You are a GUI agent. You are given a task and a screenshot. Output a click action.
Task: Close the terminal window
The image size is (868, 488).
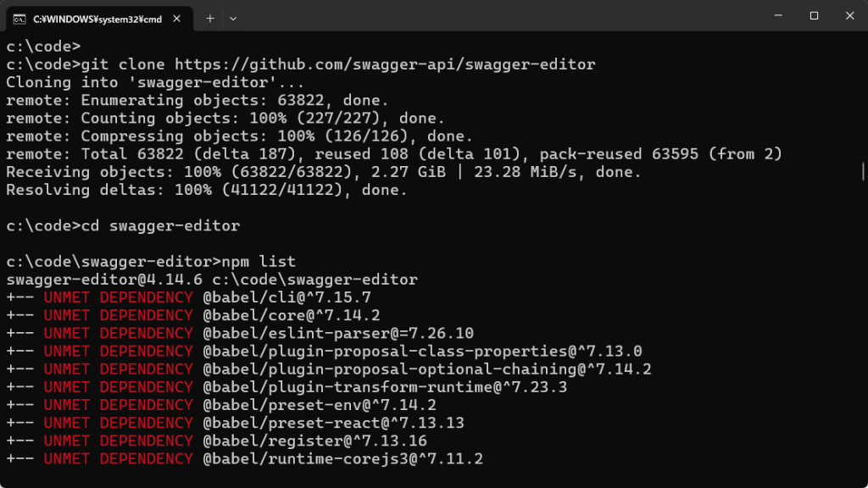point(849,15)
